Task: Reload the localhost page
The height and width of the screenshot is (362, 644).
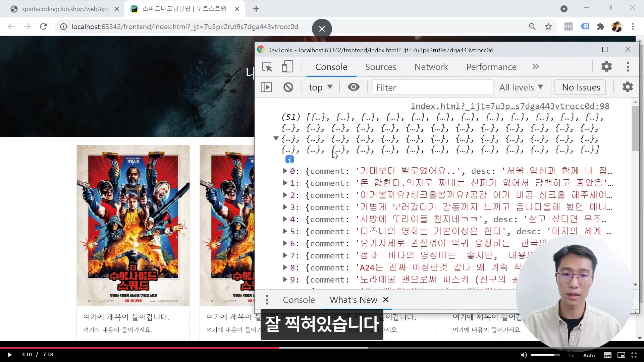Action: 43,26
